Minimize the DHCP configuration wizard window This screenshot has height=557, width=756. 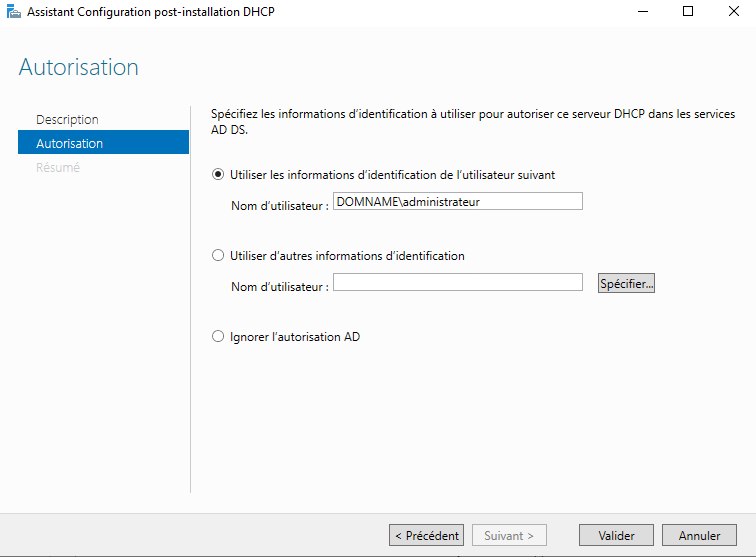(x=641, y=12)
